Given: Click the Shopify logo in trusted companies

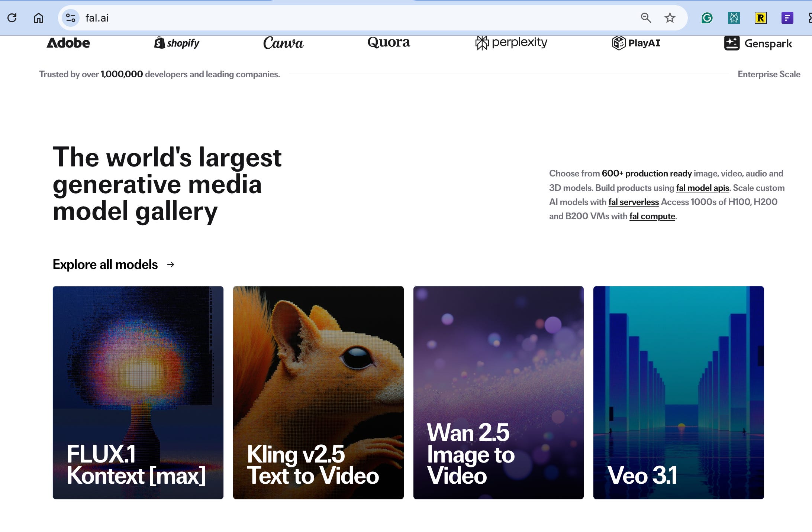Looking at the screenshot, I should pos(177,43).
